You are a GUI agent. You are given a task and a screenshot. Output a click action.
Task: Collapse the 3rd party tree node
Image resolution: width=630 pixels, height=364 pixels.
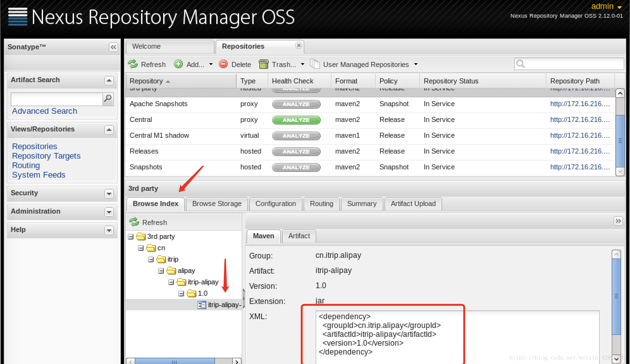click(131, 237)
